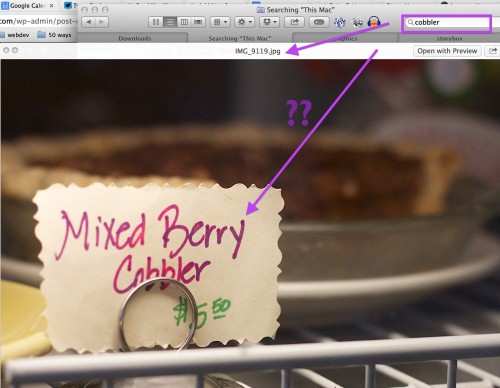The width and height of the screenshot is (500, 388).
Task: Select Cover Flow view button
Action: (x=198, y=22)
